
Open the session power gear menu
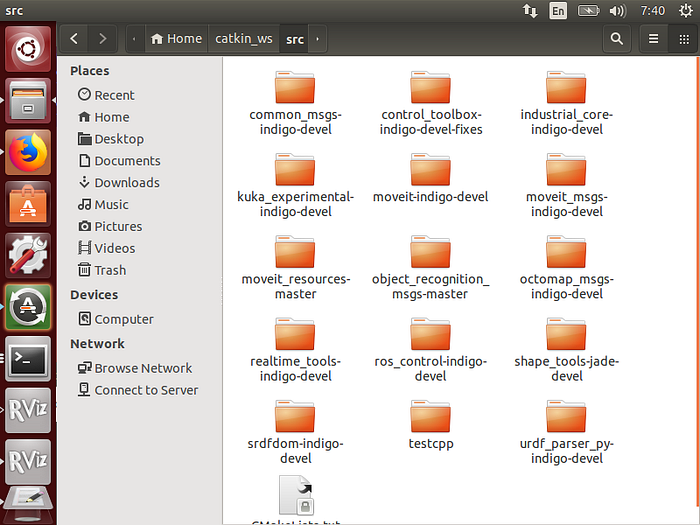(686, 11)
